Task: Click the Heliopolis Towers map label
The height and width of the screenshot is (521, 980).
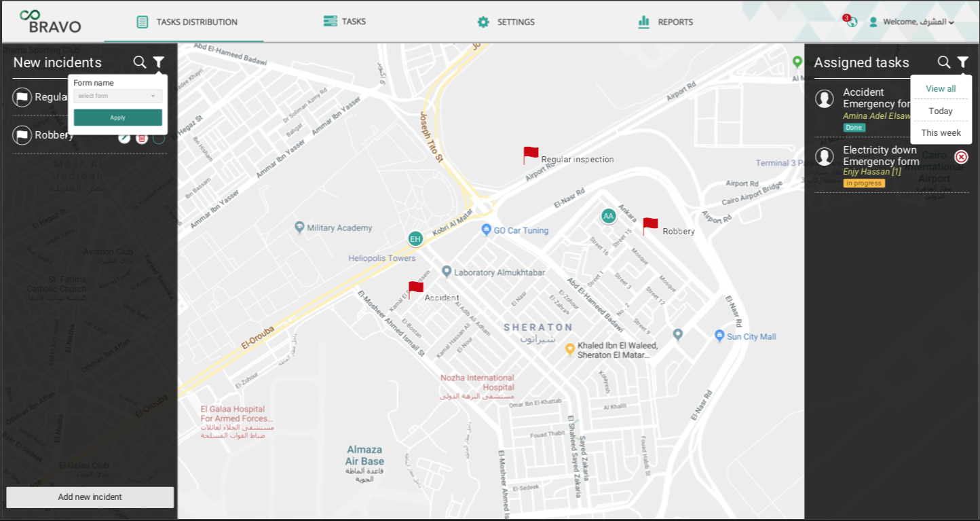Action: coord(382,258)
